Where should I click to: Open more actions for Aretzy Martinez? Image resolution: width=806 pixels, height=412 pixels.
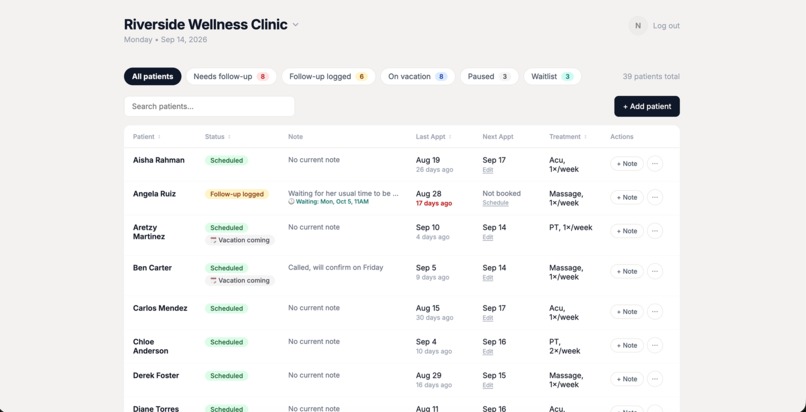click(x=654, y=231)
